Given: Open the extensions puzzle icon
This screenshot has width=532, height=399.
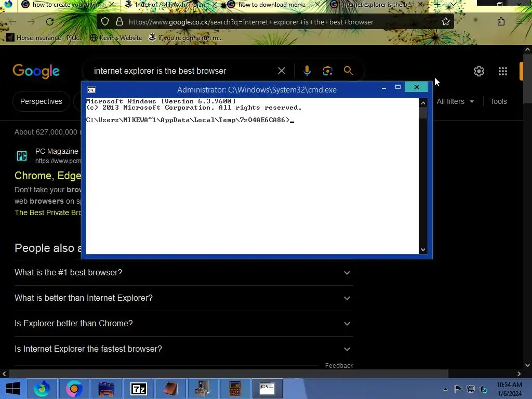Looking at the screenshot, I should pyautogui.click(x=501, y=22).
